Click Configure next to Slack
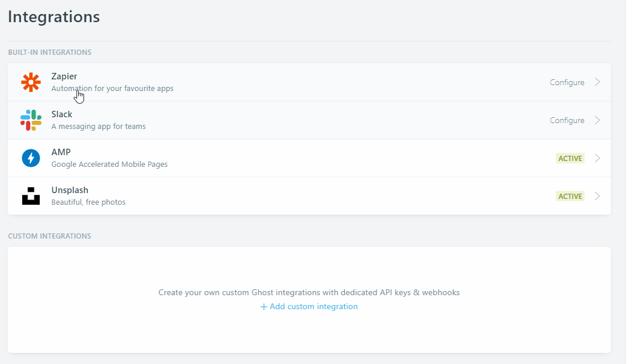Image resolution: width=626 pixels, height=364 pixels. [566, 120]
